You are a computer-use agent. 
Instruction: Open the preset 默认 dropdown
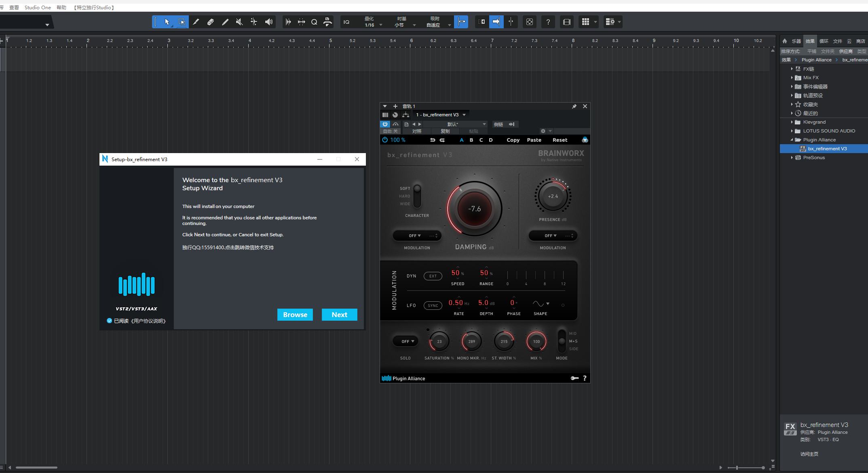455,124
